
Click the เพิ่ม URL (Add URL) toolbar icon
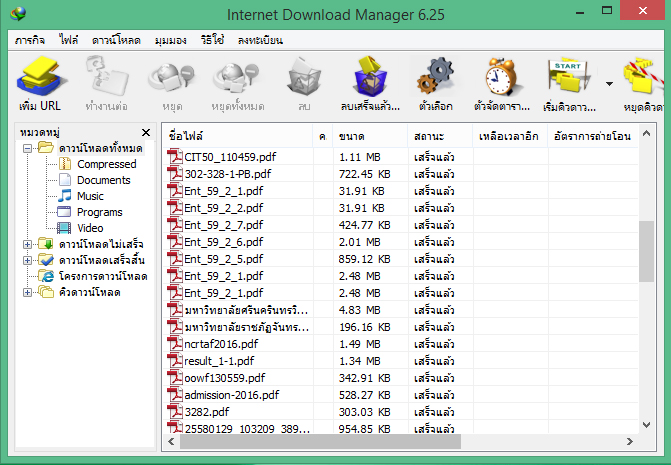pos(41,77)
